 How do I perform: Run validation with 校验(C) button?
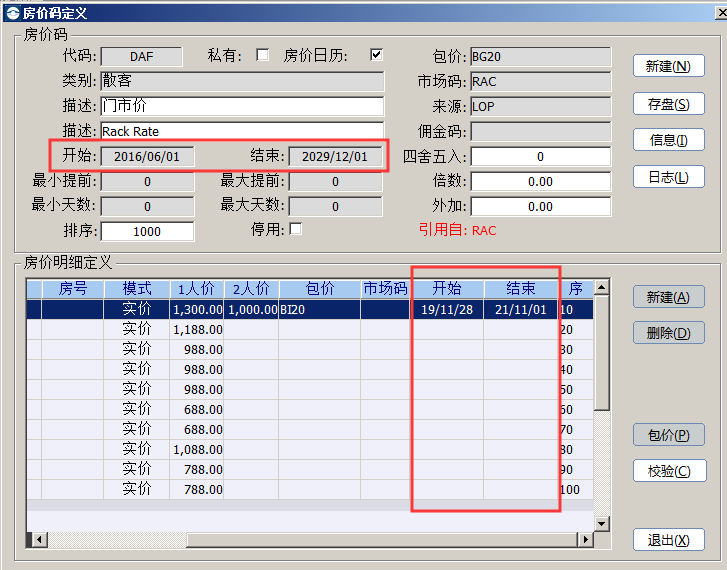pos(668,471)
